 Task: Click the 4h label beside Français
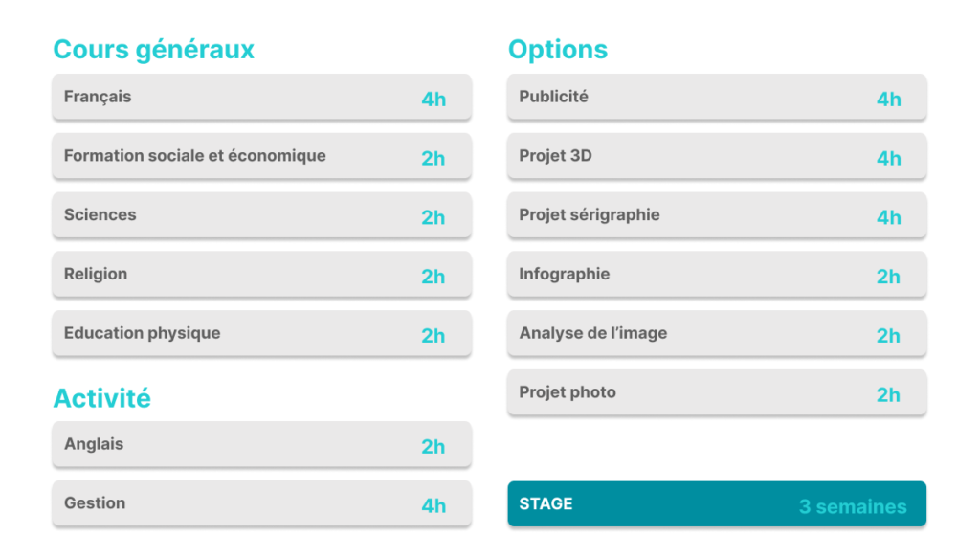point(434,99)
